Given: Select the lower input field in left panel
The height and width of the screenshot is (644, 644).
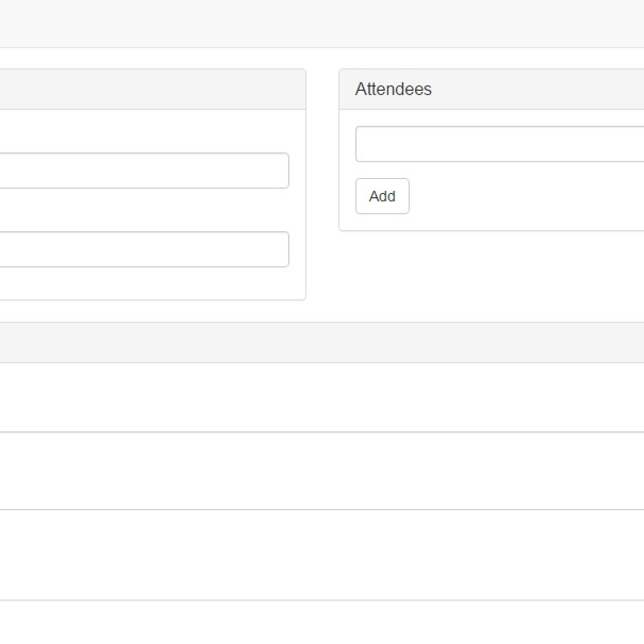Looking at the screenshot, I should point(144,250).
